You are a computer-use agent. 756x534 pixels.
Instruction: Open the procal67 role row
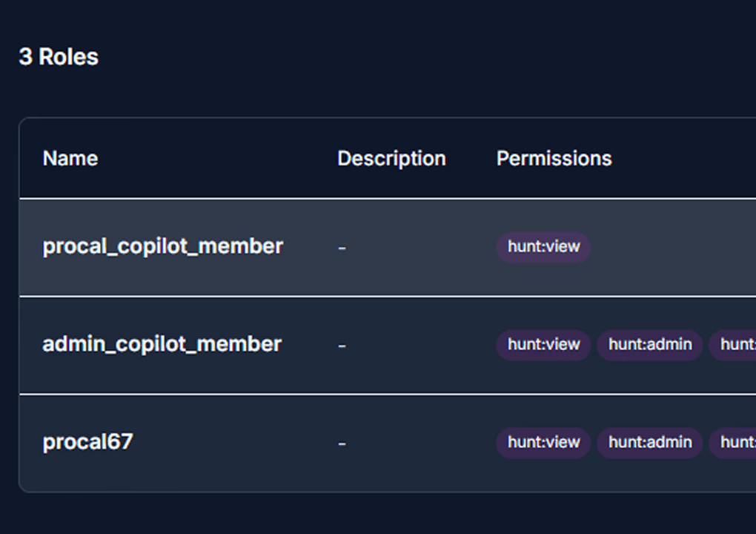388,443
